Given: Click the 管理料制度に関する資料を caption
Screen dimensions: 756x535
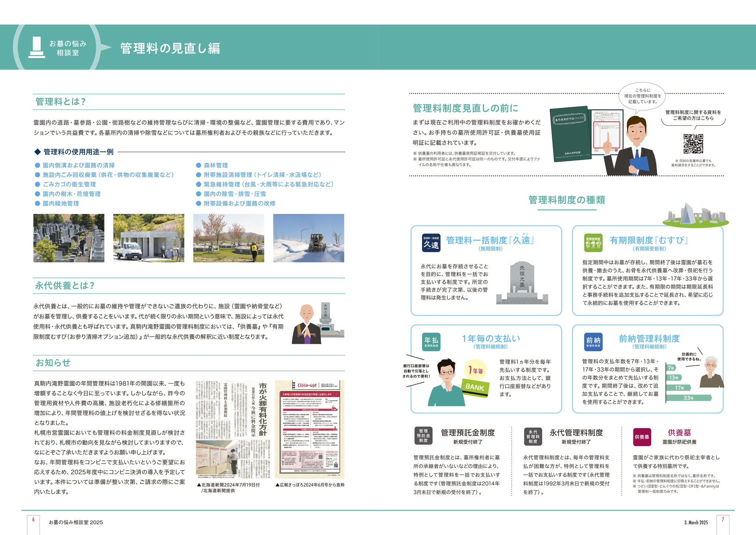Looking at the screenshot, I should [x=693, y=115].
